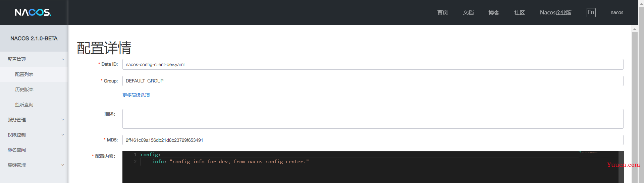This screenshot has width=644, height=183.
Task: Click the 更多高级选项 link
Action: [x=136, y=95]
